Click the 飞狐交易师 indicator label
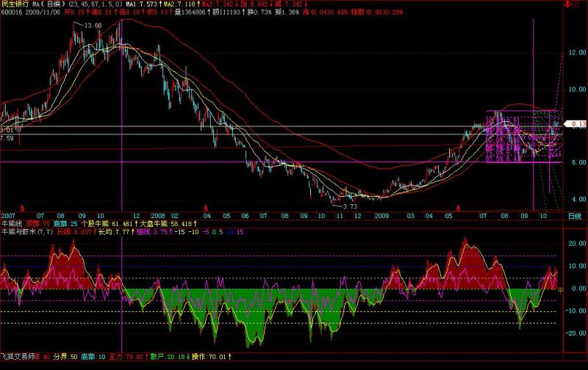The height and width of the screenshot is (370, 588). 18,357
